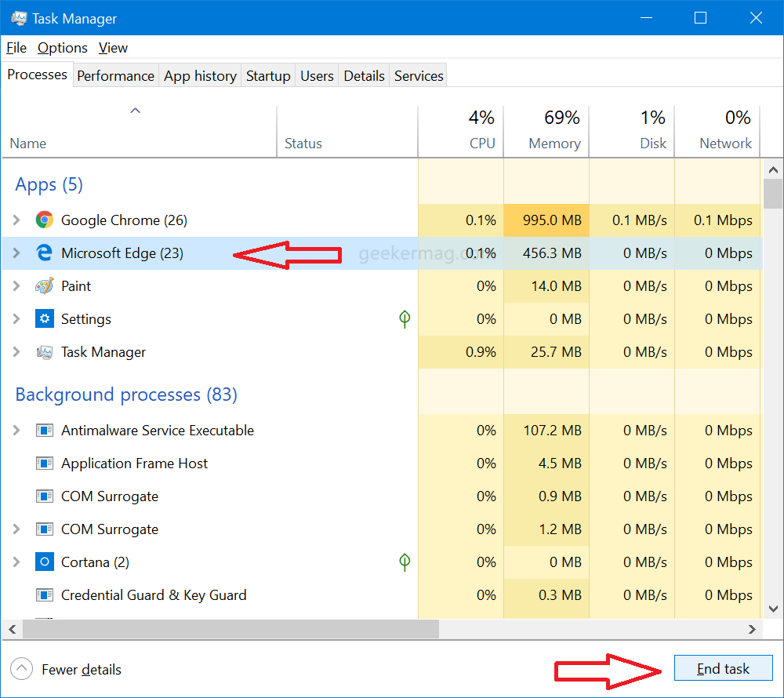The width and height of the screenshot is (784, 698).
Task: Toggle sort with arrow above Name column
Action: (135, 111)
